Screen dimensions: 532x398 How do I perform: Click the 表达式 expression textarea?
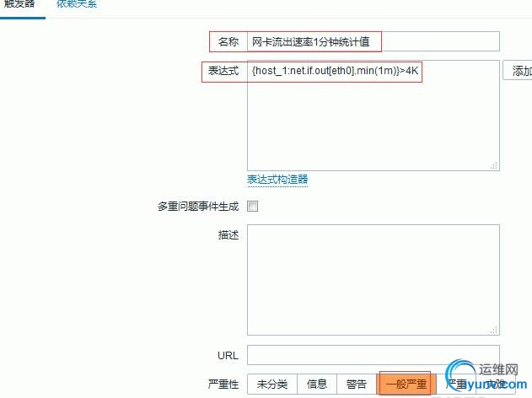[x=373, y=116]
